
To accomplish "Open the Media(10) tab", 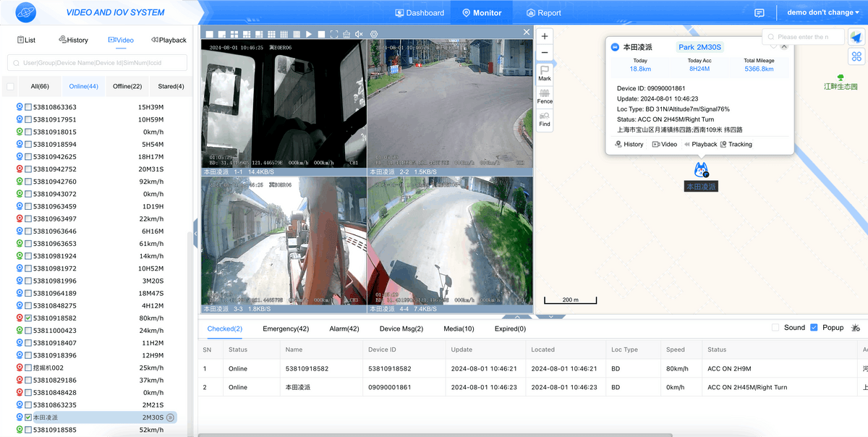I will pyautogui.click(x=459, y=328).
